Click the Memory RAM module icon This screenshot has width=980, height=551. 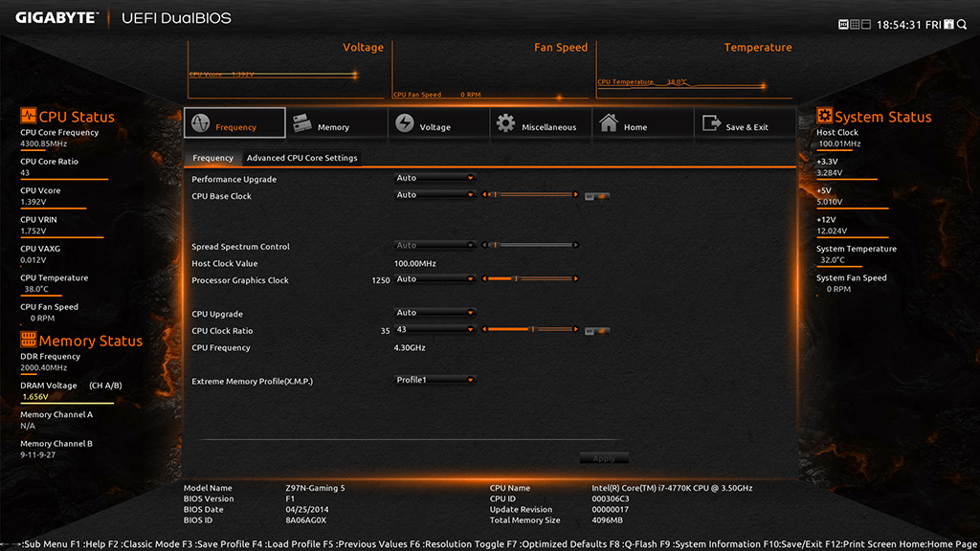(x=302, y=123)
